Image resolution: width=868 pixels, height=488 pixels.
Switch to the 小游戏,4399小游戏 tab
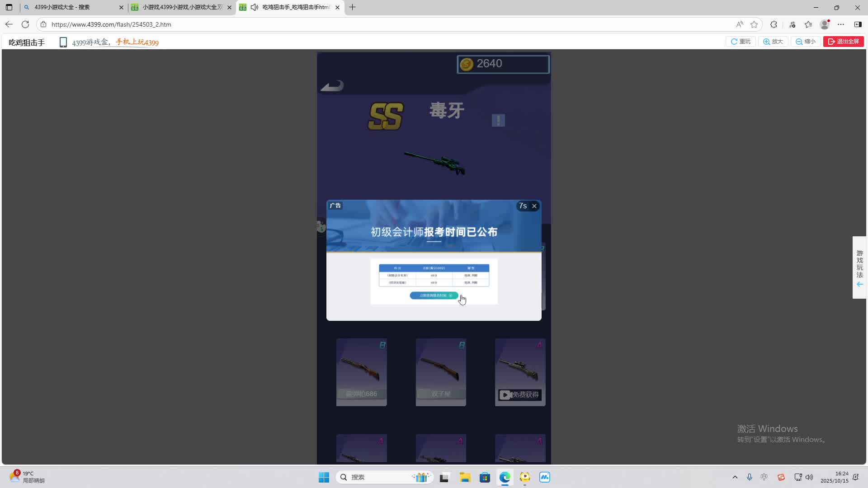pos(181,7)
